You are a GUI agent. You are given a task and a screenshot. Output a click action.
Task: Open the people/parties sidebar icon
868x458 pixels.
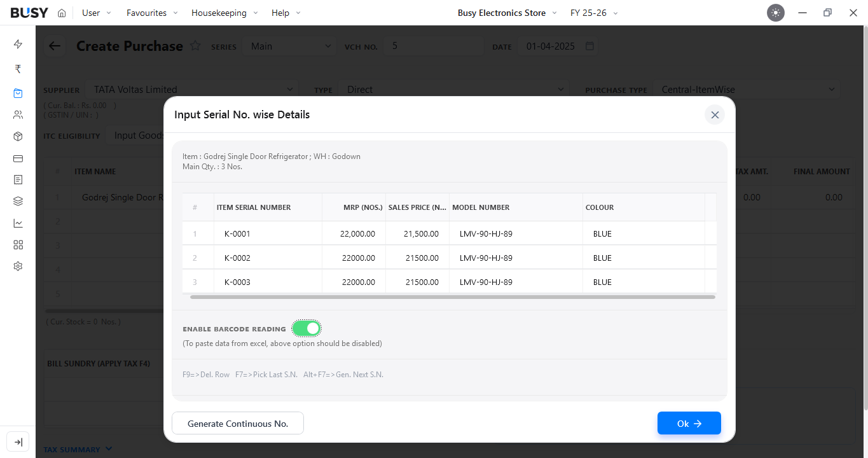[18, 115]
